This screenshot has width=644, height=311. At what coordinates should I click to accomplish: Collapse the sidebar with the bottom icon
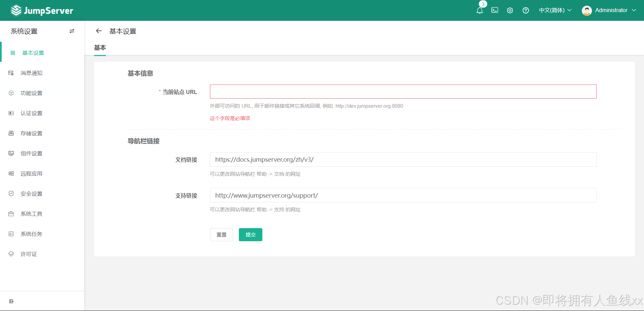pos(11,301)
